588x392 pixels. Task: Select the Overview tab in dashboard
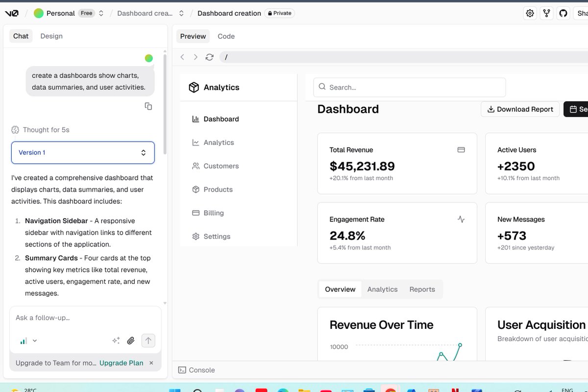tap(340, 289)
